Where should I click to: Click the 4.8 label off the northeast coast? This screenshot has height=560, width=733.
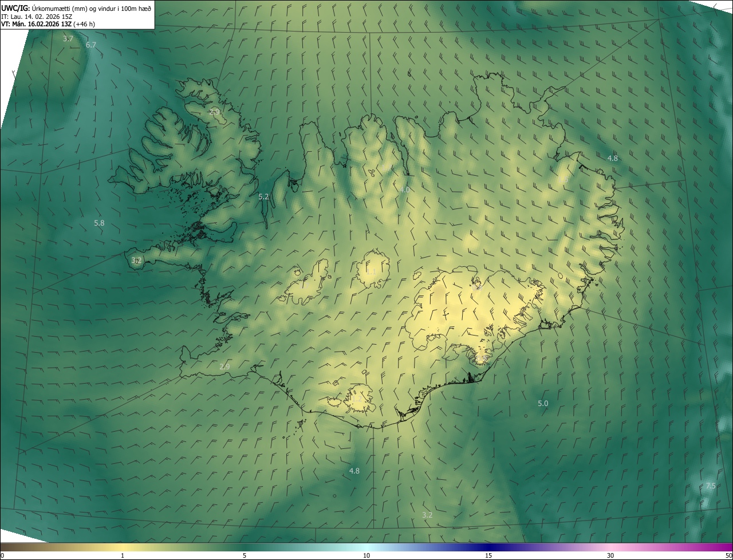[613, 158]
